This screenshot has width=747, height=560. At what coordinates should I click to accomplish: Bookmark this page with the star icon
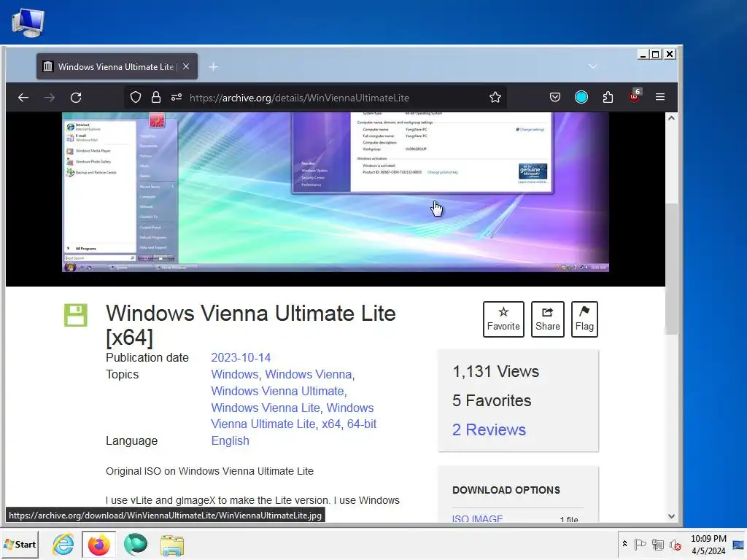tap(495, 98)
